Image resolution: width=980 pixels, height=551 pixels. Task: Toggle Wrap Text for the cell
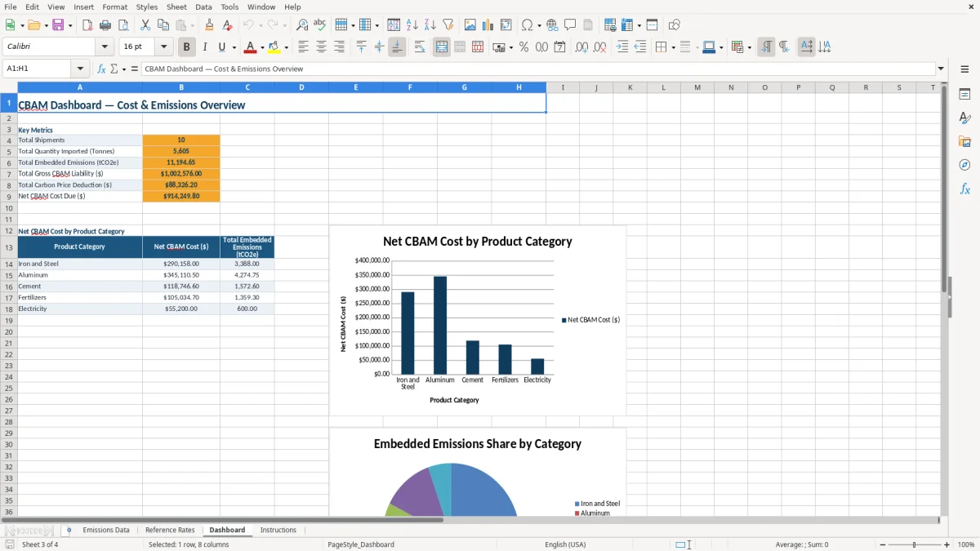coord(420,47)
